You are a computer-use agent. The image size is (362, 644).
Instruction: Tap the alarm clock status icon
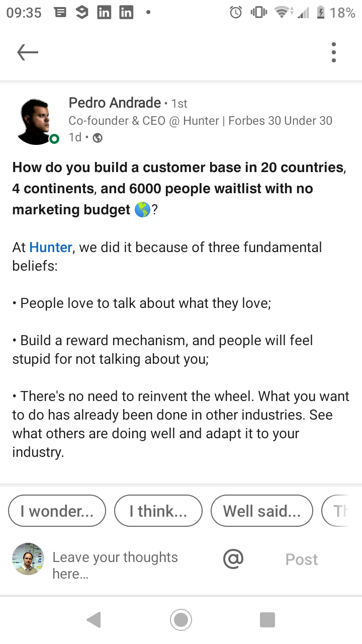(236, 13)
